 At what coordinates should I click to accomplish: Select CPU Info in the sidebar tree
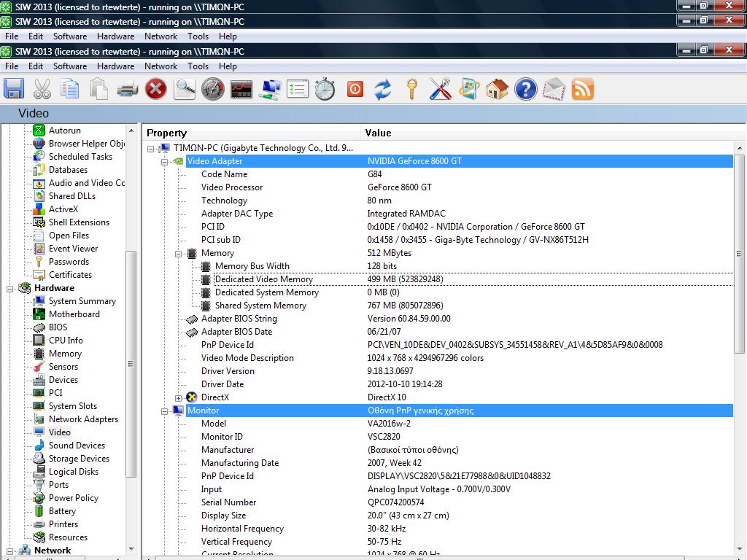[x=66, y=340]
